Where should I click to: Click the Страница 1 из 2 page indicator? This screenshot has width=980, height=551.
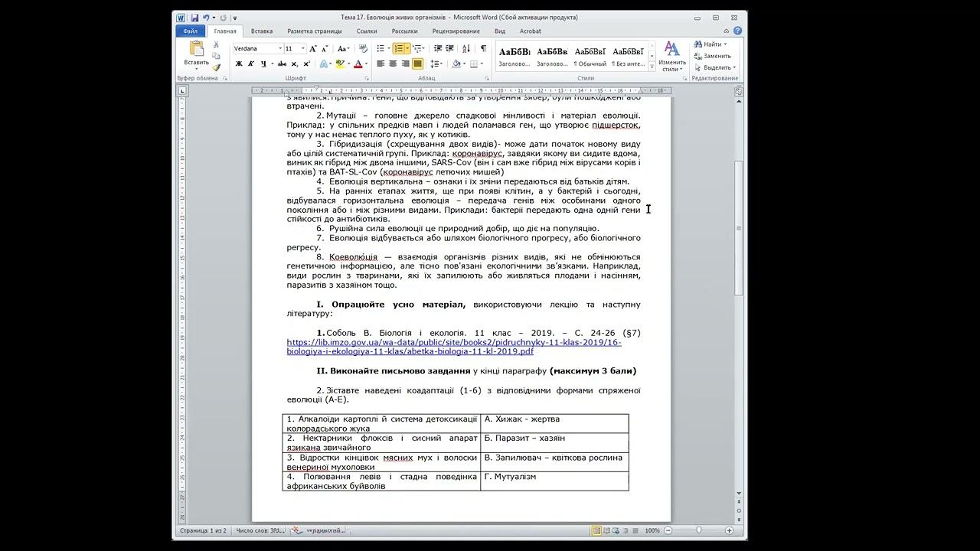click(203, 530)
